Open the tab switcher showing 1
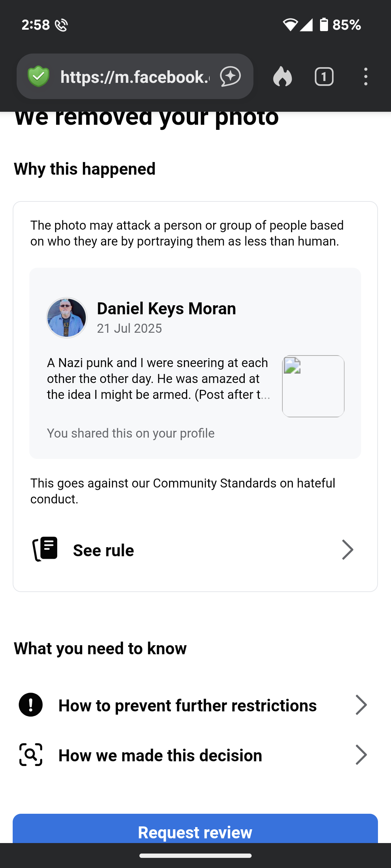Image resolution: width=391 pixels, height=868 pixels. pyautogui.click(x=324, y=77)
